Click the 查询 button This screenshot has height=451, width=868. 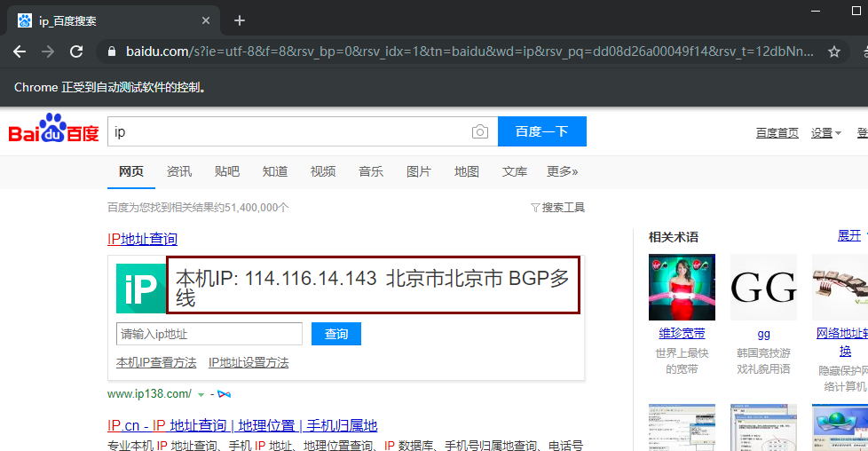336,334
